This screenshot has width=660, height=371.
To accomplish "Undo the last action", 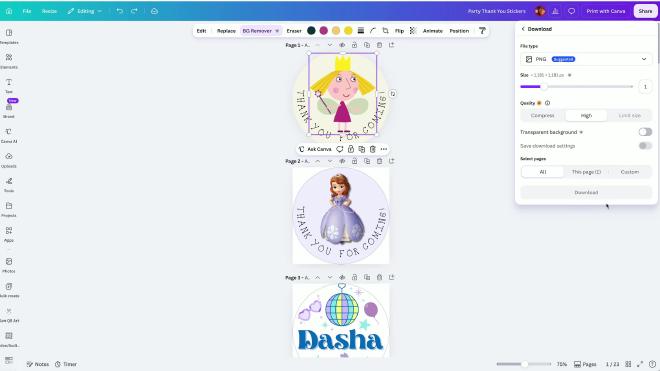I will (x=120, y=11).
